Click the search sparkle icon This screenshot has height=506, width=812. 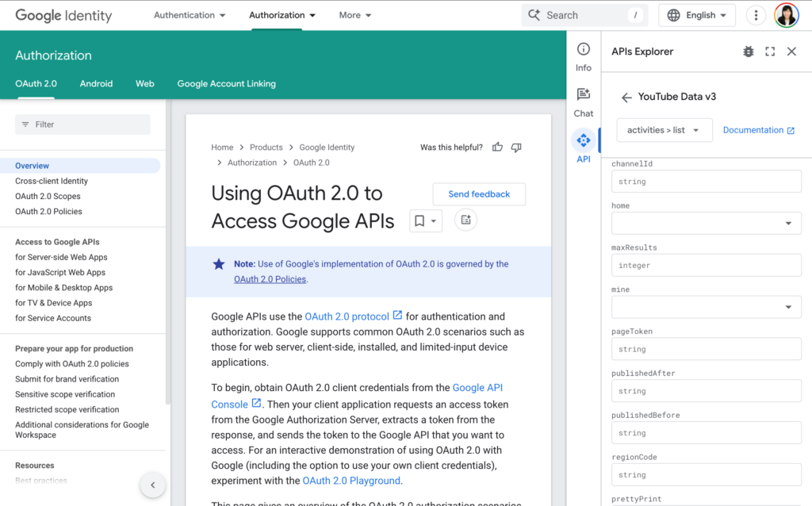click(534, 15)
